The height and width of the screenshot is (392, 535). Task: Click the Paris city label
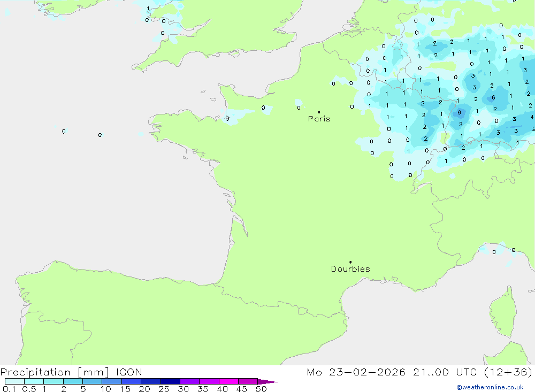tap(319, 119)
